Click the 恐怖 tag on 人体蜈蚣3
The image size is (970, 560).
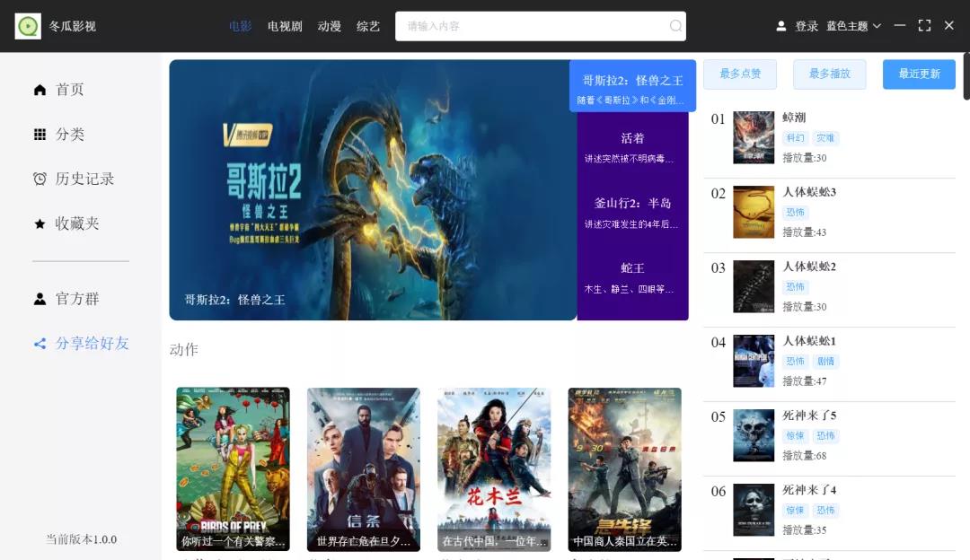795,213
